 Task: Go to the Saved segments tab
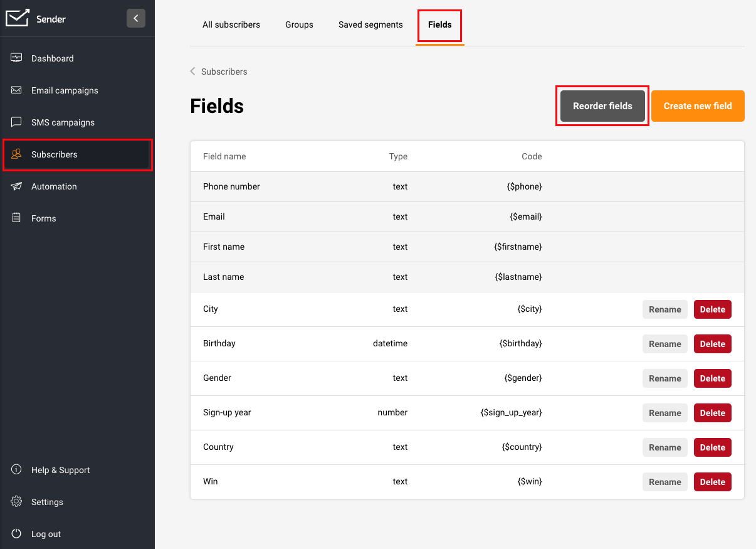[370, 24]
